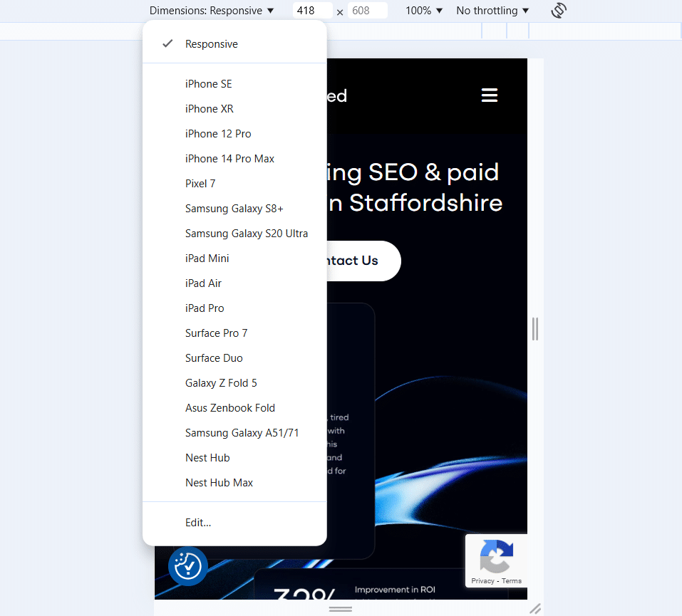The width and height of the screenshot is (682, 616).
Task: Select Surface Duo device
Action: (234, 358)
